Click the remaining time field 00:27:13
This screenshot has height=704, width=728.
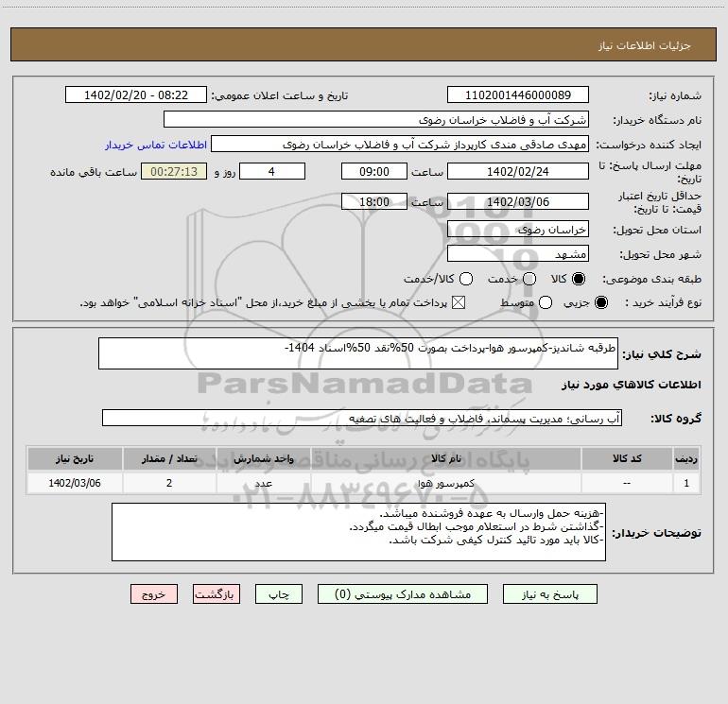point(174,171)
